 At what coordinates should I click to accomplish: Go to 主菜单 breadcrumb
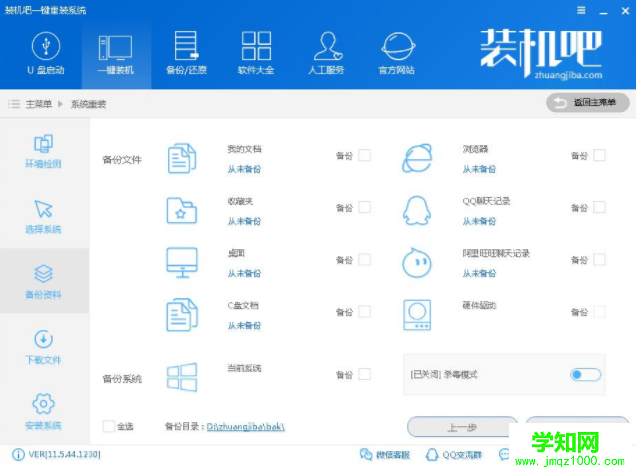coord(39,104)
